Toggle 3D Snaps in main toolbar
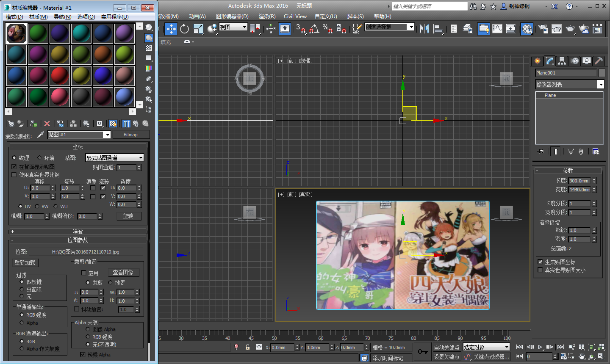 300,29
